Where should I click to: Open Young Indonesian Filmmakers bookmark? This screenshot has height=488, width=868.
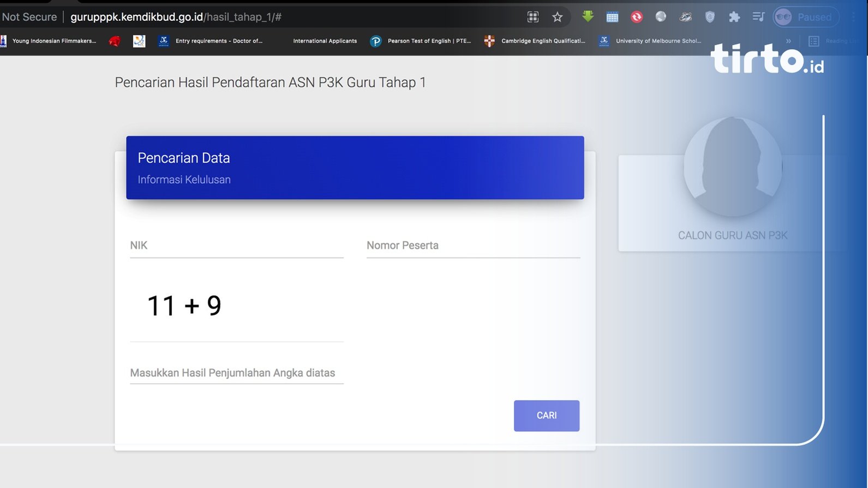49,41
